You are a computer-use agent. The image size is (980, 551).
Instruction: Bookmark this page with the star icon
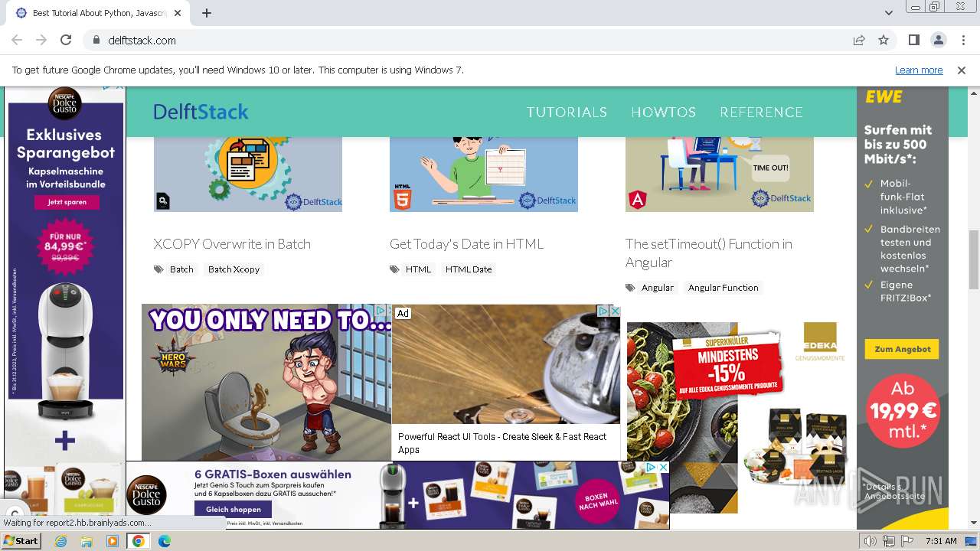tap(884, 40)
